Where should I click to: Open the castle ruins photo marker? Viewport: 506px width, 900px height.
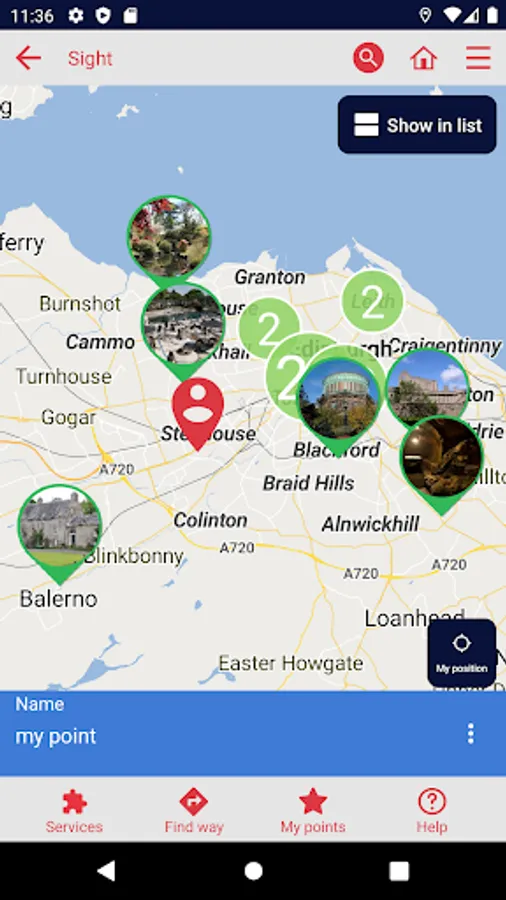427,387
